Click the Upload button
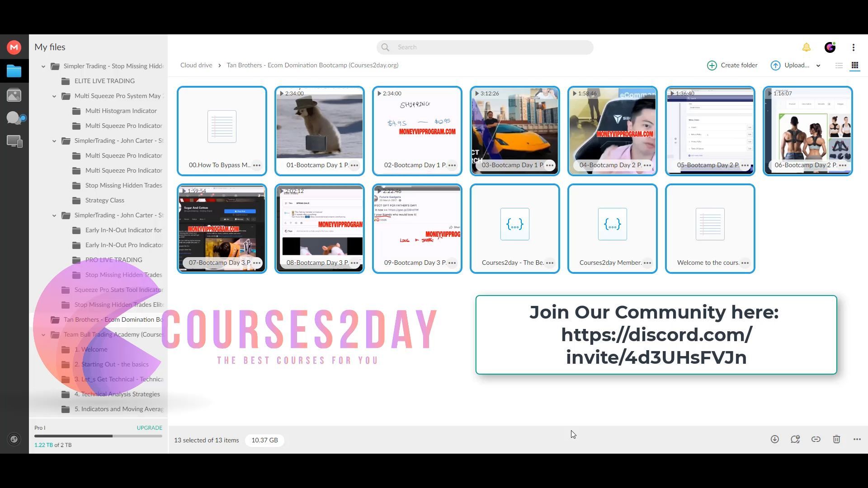 (790, 66)
